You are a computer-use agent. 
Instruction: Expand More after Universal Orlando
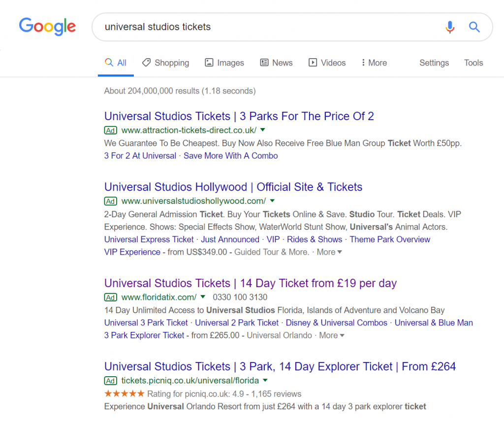(x=331, y=335)
